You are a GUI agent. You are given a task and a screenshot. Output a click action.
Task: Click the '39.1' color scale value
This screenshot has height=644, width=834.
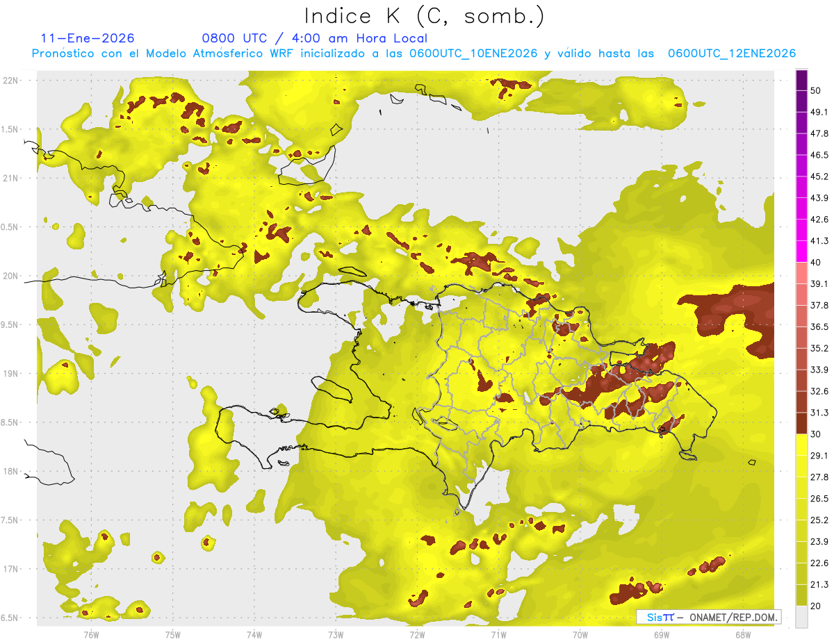coord(819,284)
